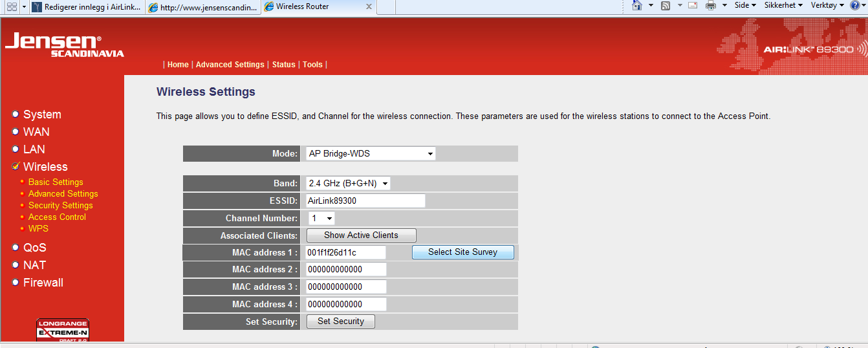Click the Read Mail envelope icon
This screenshot has height=348, width=868.
click(x=693, y=5)
